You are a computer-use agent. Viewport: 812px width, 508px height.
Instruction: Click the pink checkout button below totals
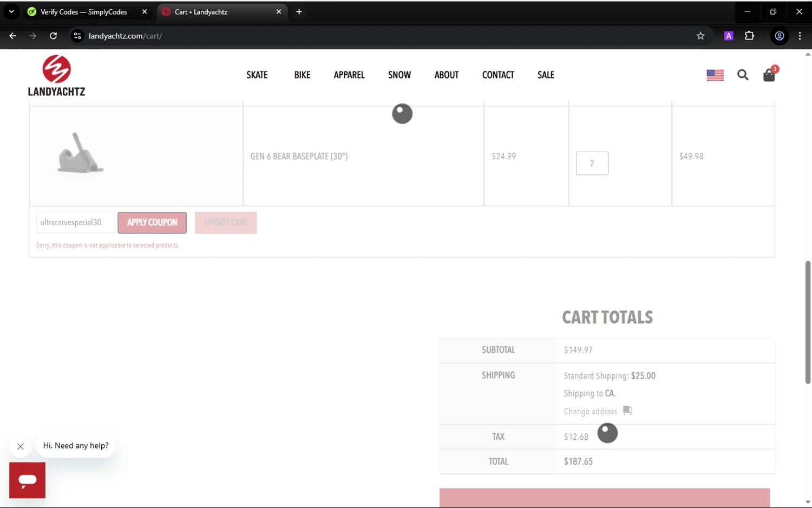(x=604, y=498)
